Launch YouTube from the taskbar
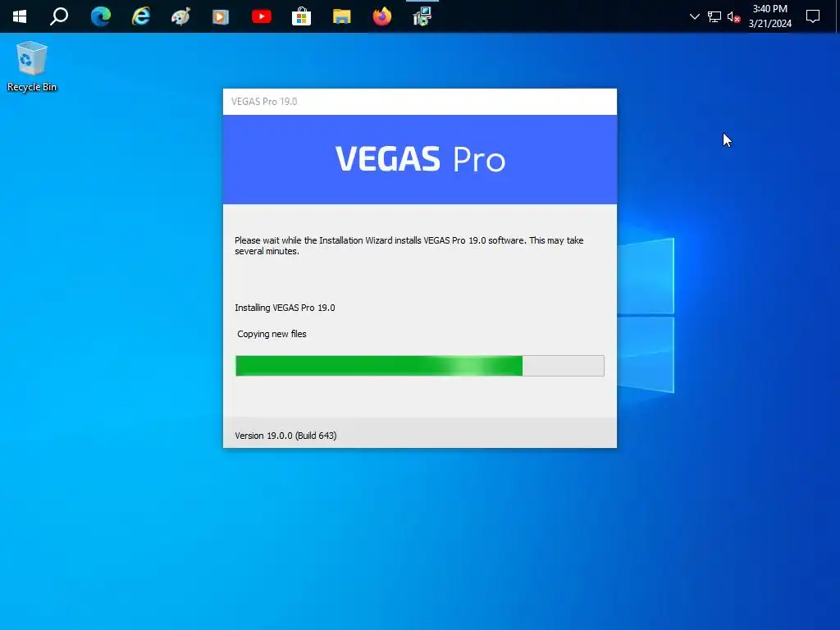The width and height of the screenshot is (840, 630). click(262, 16)
